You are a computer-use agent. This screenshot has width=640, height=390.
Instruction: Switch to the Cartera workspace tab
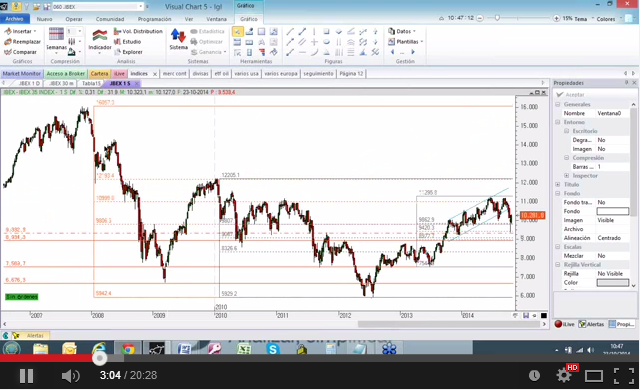coord(99,73)
